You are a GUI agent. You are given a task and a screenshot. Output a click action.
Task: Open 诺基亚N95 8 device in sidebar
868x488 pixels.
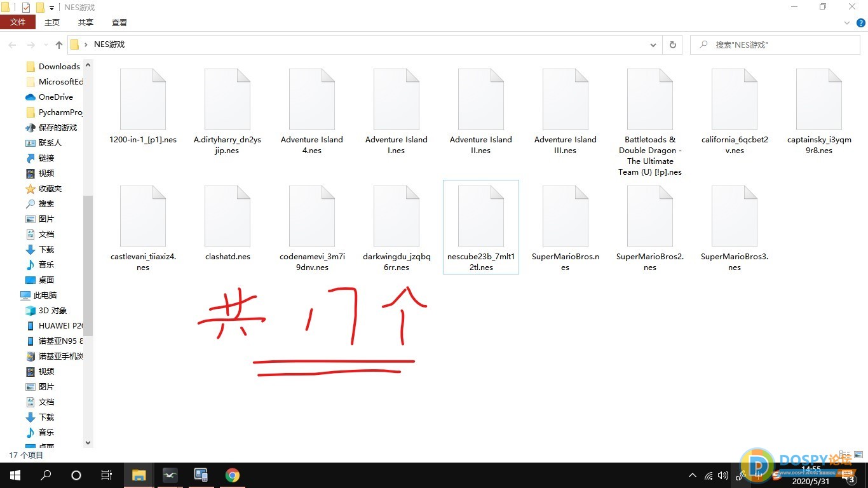coord(53,341)
